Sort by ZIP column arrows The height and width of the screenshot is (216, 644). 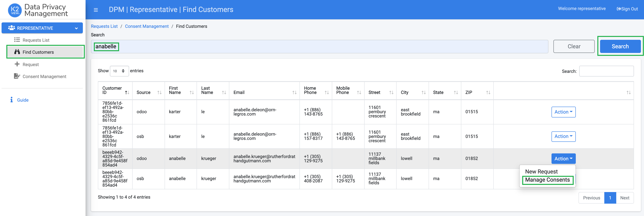(488, 93)
